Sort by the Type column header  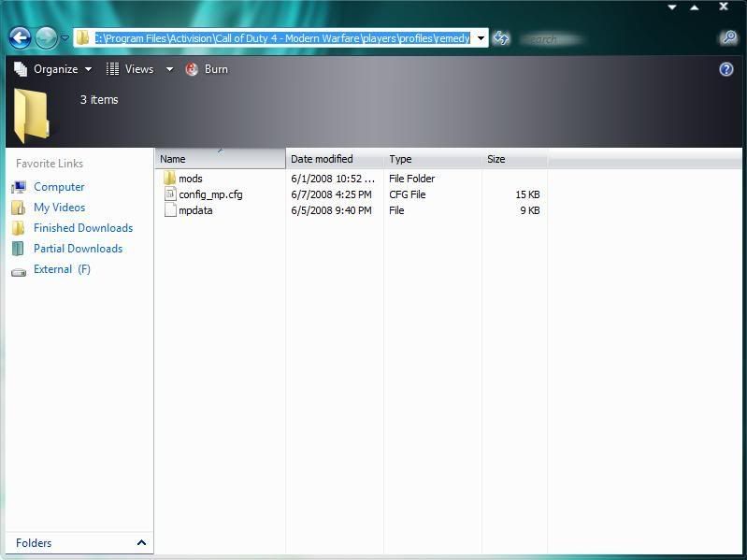(433, 159)
